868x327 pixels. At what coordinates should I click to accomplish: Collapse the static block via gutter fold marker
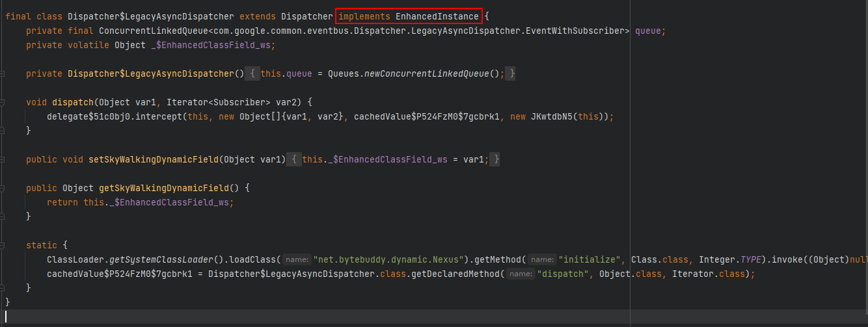3,245
